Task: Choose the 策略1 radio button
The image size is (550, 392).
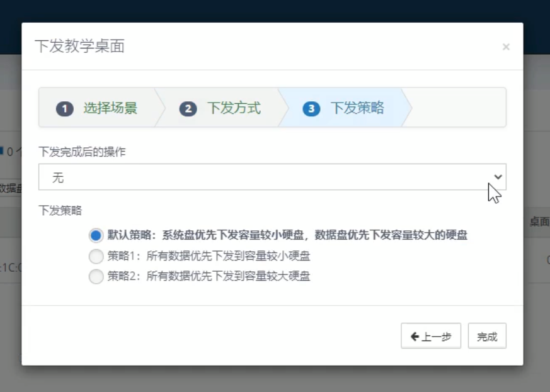Action: point(96,256)
